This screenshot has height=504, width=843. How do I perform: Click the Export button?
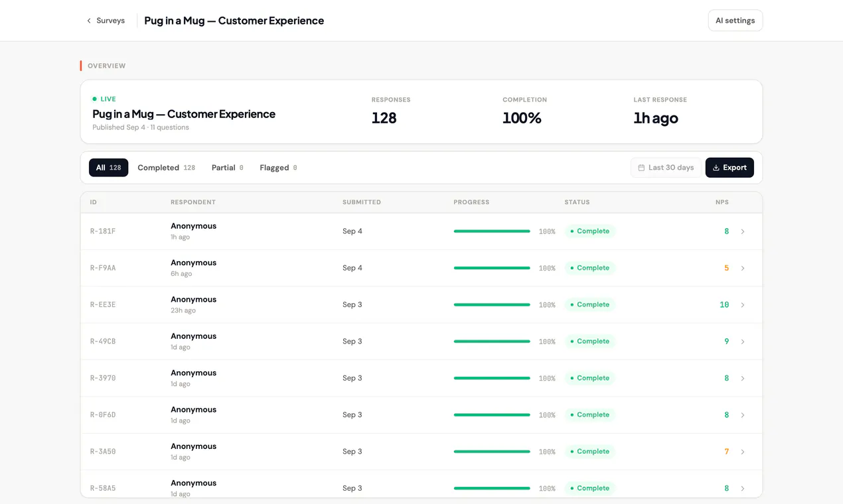tap(729, 168)
